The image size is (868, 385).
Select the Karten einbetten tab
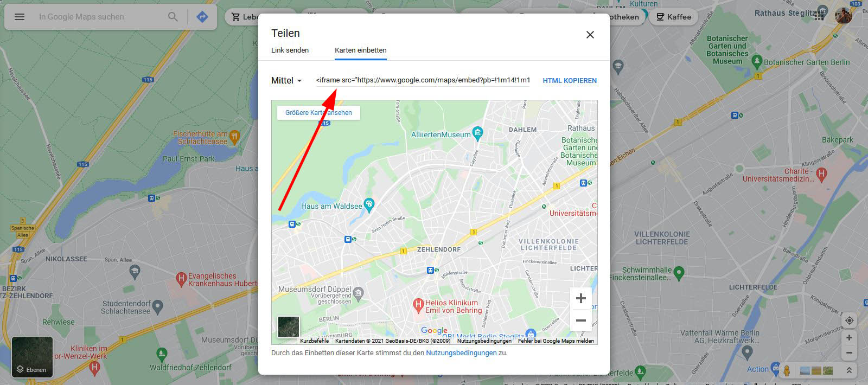pyautogui.click(x=361, y=50)
